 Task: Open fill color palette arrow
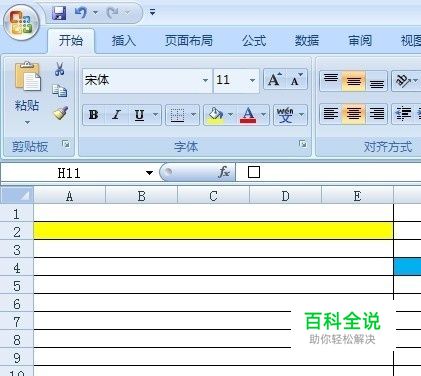click(231, 115)
